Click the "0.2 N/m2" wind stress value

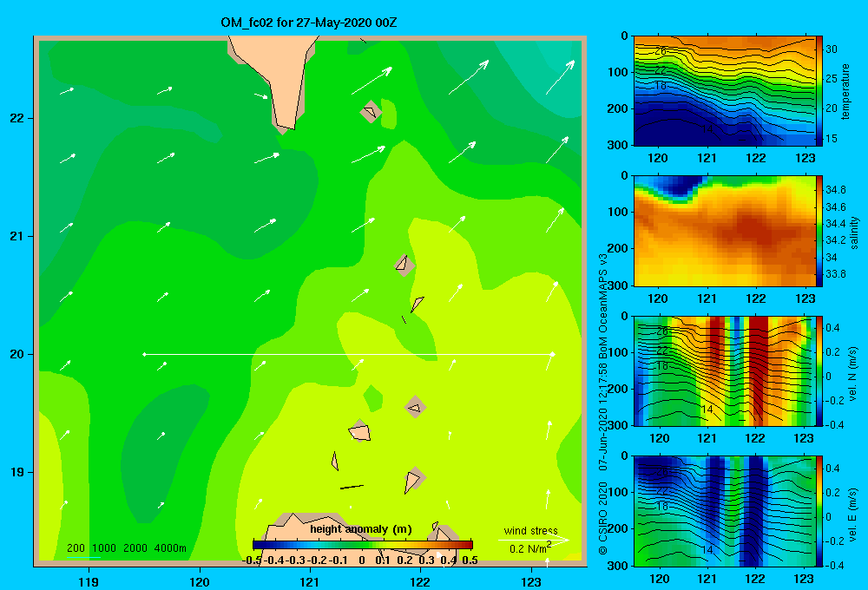(x=530, y=548)
